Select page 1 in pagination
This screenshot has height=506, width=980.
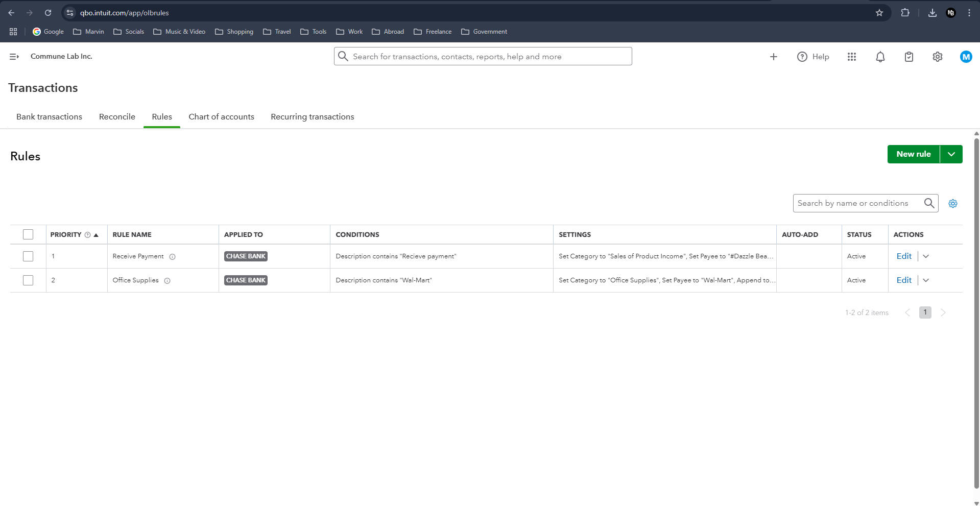(x=925, y=312)
